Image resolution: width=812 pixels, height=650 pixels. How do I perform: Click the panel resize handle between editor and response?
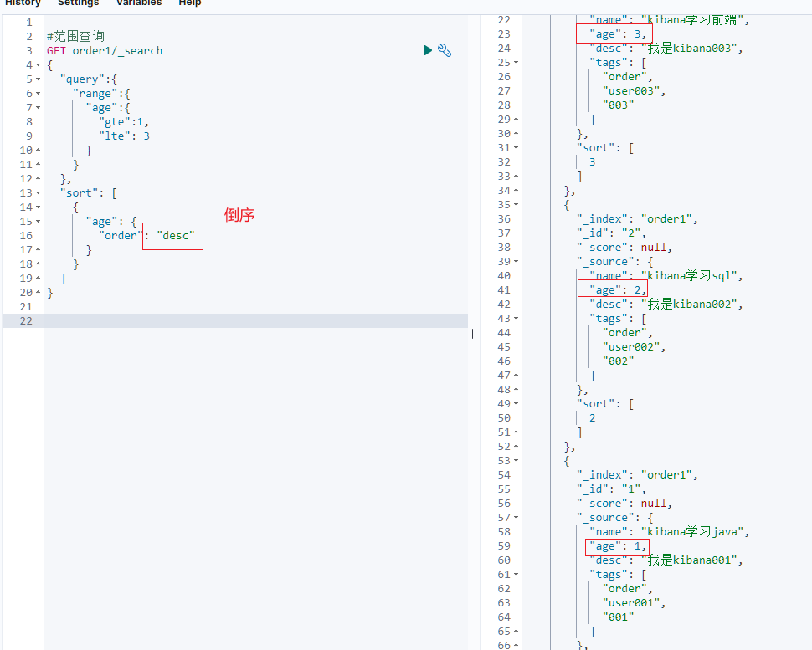pyautogui.click(x=474, y=333)
